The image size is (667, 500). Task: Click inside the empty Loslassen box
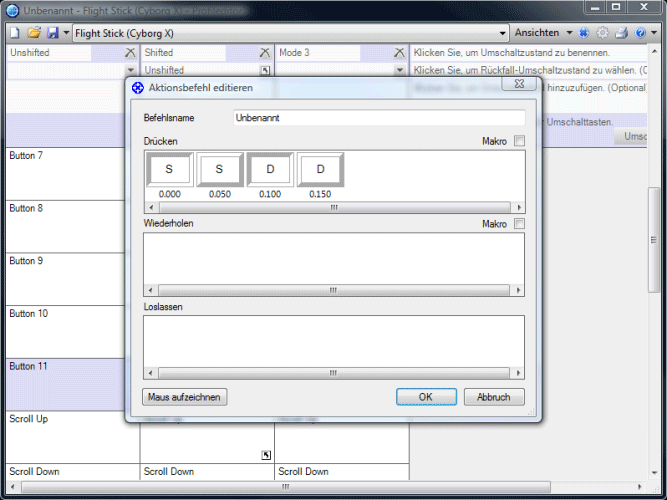(334, 340)
